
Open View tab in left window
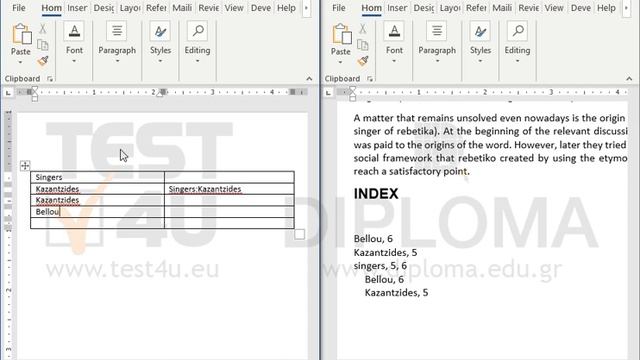tap(234, 8)
